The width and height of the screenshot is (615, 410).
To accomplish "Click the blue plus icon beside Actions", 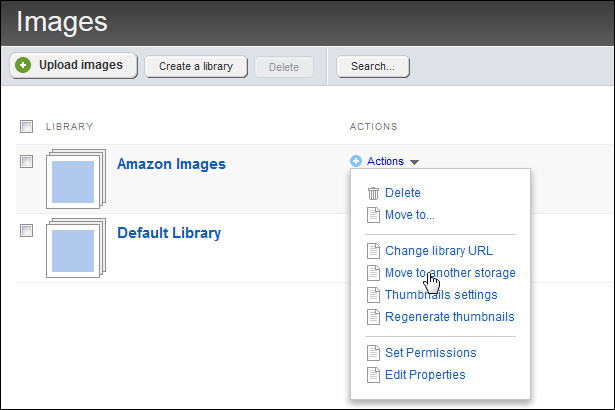I will pyautogui.click(x=356, y=161).
